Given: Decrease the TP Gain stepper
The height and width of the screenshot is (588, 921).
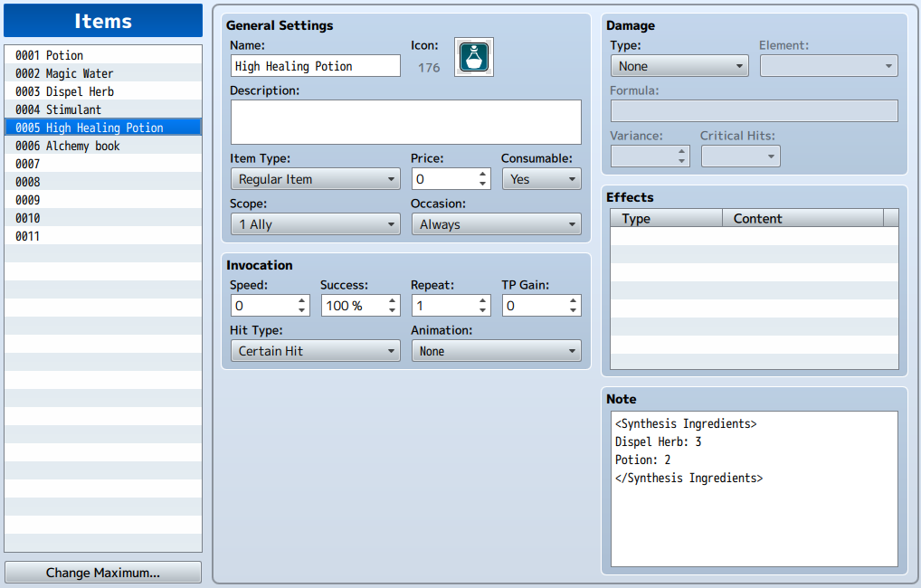Looking at the screenshot, I should (x=573, y=310).
